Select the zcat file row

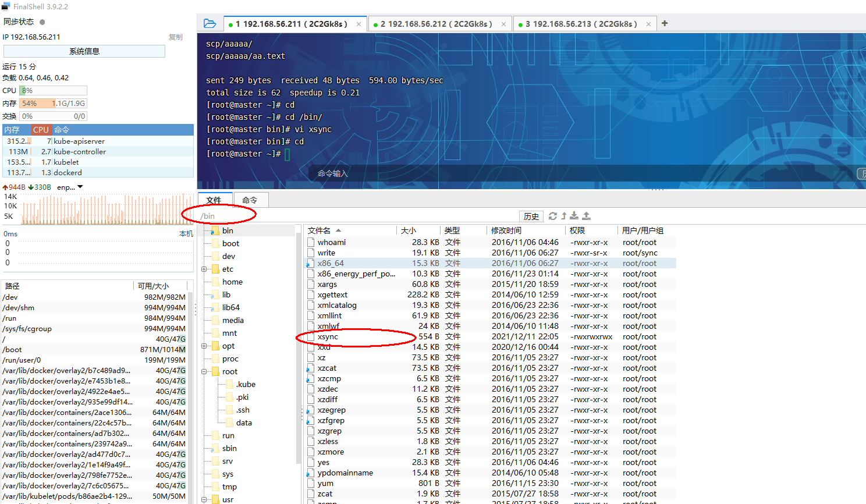(x=491, y=494)
